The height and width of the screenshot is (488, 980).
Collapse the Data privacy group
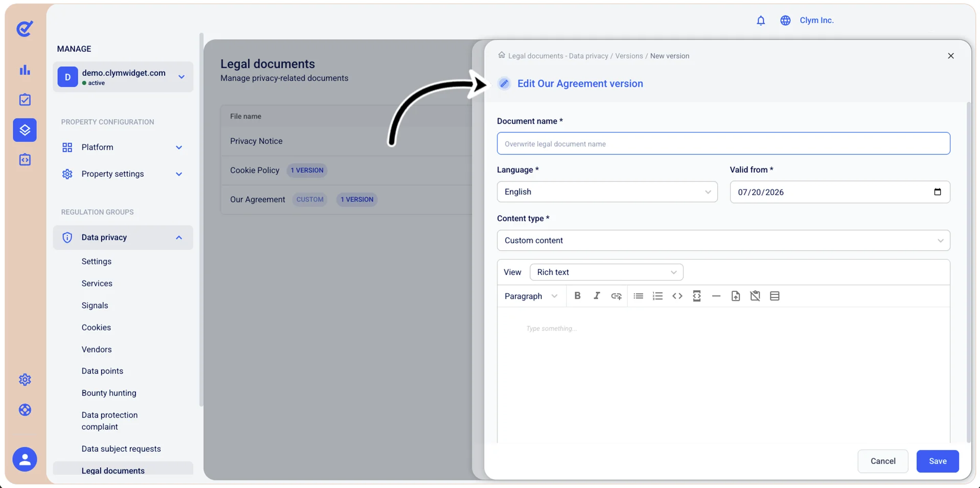123,238
